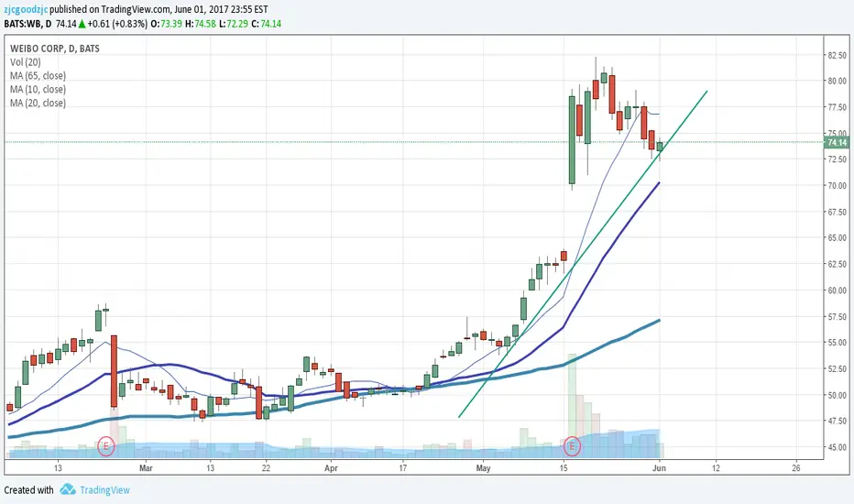
Task: Click the 60.00 price axis label
Action: click(838, 290)
